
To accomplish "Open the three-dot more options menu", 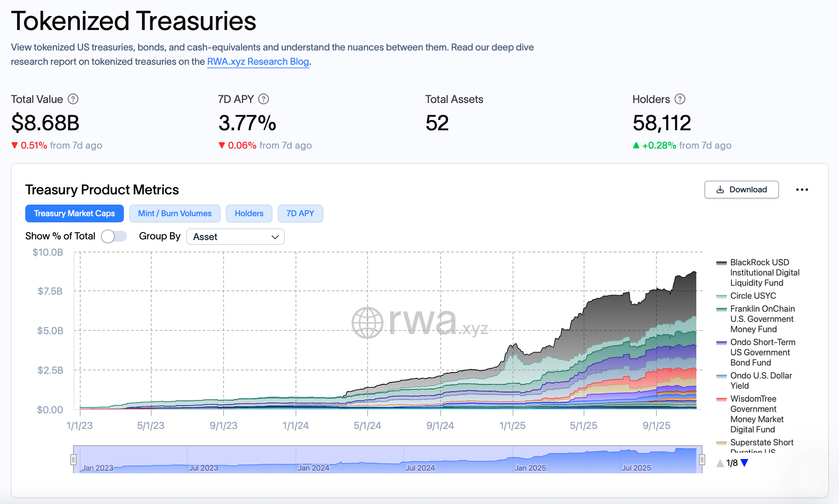I will [x=802, y=190].
